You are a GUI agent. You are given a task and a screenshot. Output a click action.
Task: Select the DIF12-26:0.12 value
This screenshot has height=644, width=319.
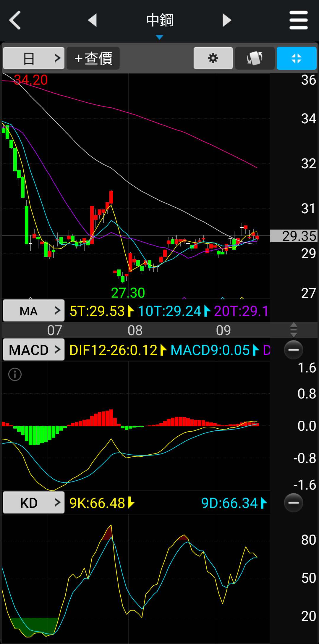tap(113, 350)
